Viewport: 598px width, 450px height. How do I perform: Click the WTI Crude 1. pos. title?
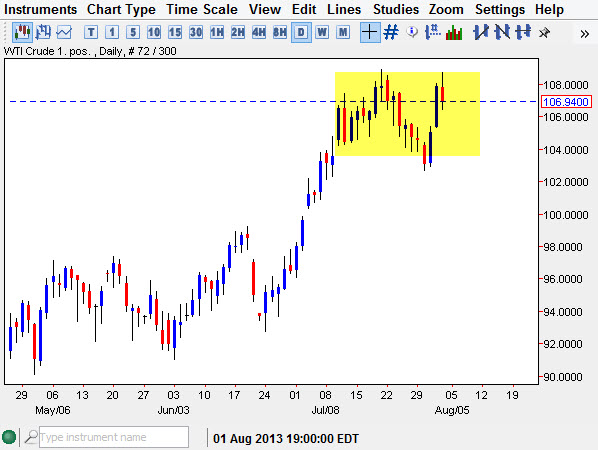pyautogui.click(x=47, y=51)
